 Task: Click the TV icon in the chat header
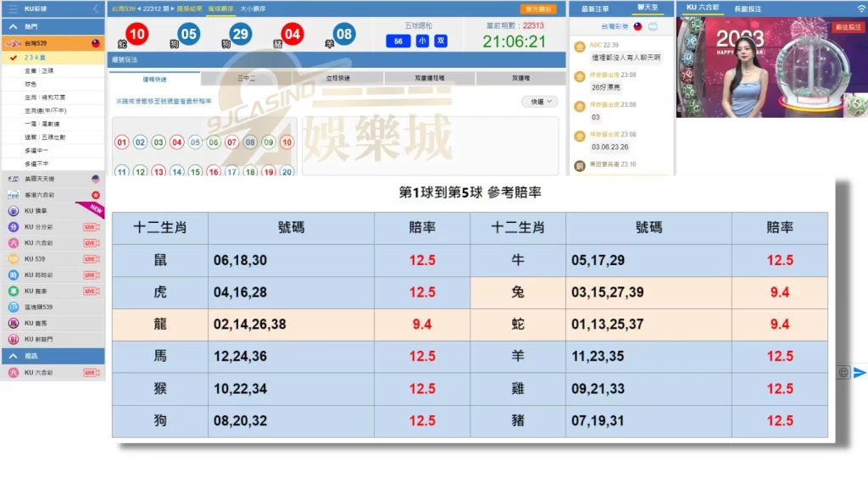point(653,27)
